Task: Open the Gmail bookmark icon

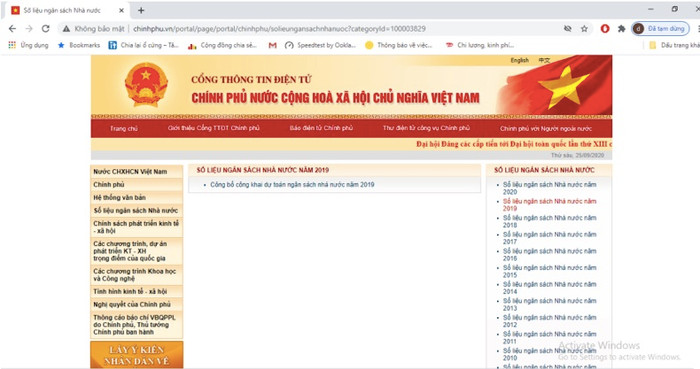Action: pyautogui.click(x=272, y=45)
